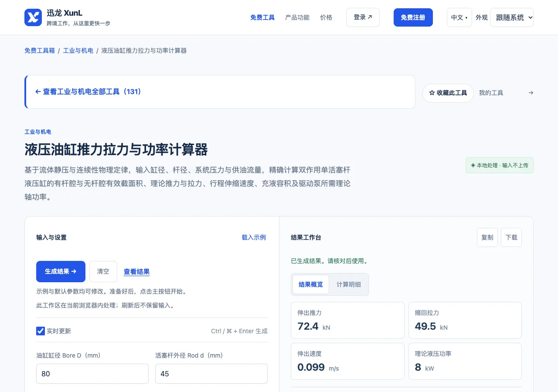The image size is (558, 392).
Task: Open 查看工业与机电全部工具 link
Action: pos(88,92)
